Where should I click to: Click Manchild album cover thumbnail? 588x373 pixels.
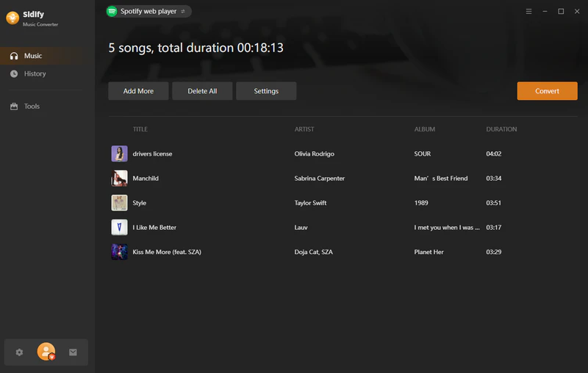tap(119, 178)
